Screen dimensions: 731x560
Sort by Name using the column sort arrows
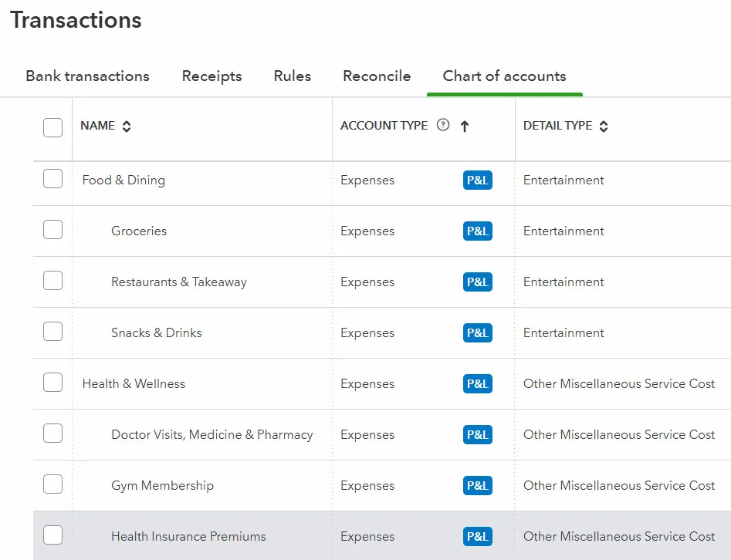pyautogui.click(x=127, y=127)
